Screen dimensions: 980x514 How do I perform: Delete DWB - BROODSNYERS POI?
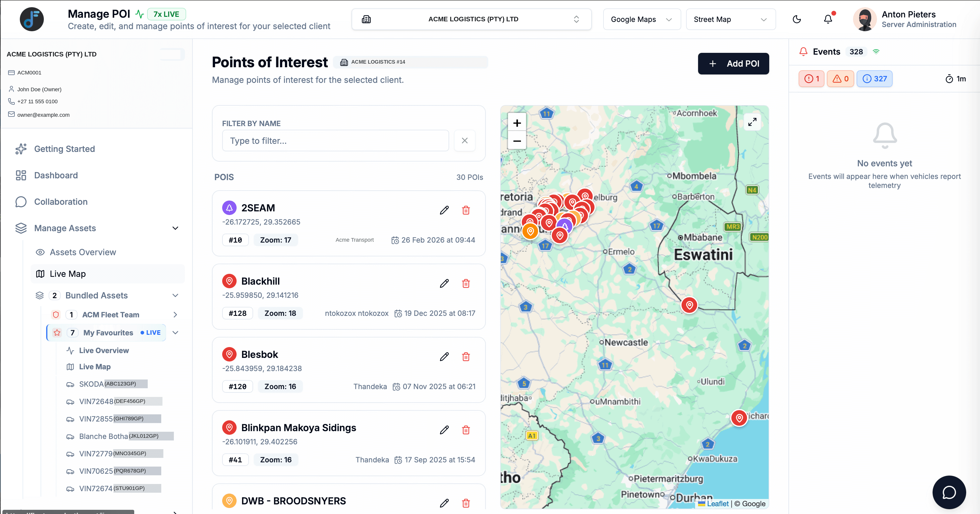(x=466, y=503)
